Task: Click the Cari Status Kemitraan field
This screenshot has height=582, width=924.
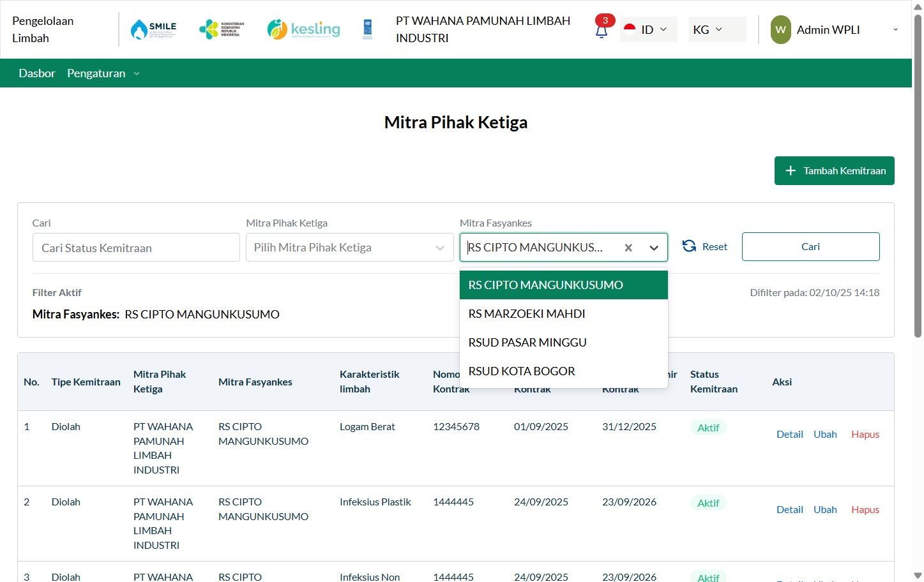Action: pyautogui.click(x=136, y=248)
